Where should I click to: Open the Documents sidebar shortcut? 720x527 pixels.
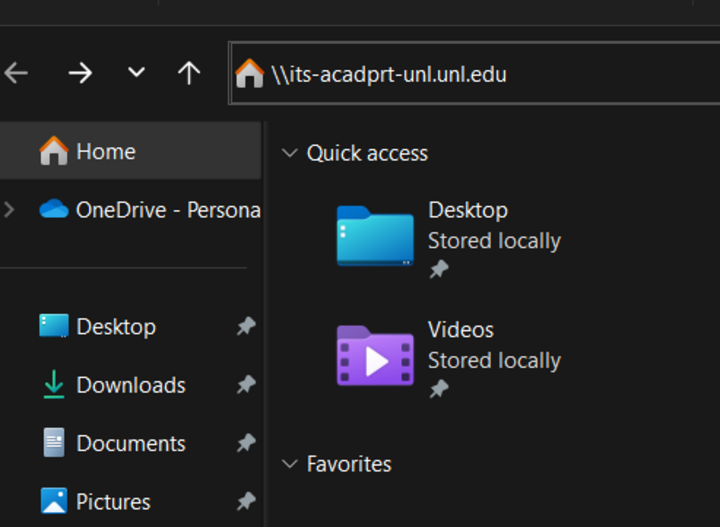130,443
